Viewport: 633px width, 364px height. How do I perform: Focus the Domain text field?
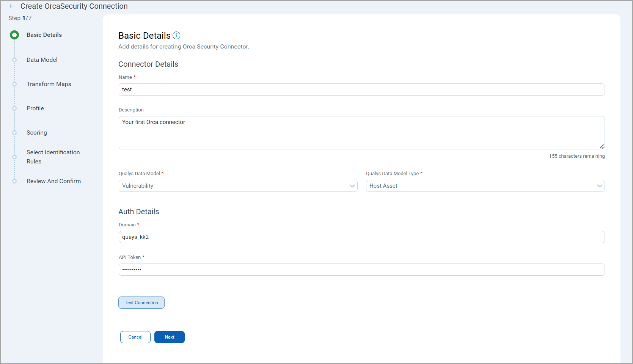[361, 237]
